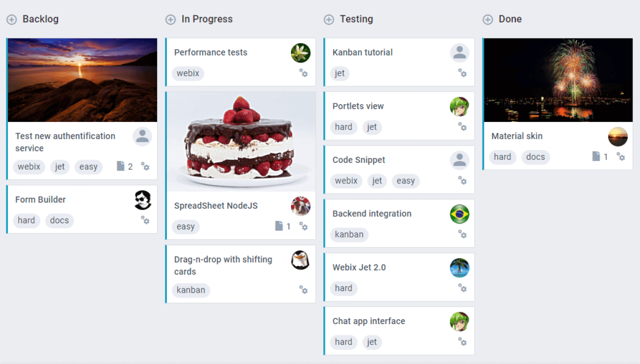640x364 pixels.
Task: Select the Form Builder card title
Action: (40, 200)
